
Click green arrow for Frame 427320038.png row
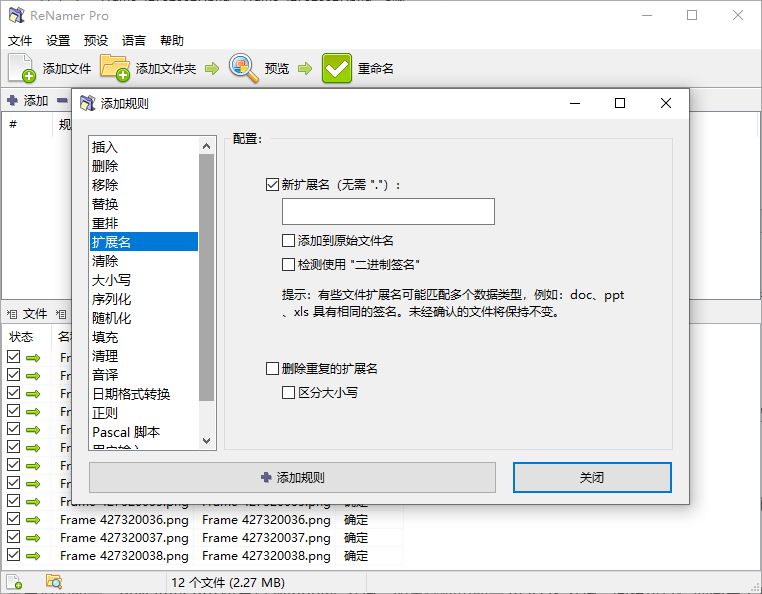coord(33,556)
